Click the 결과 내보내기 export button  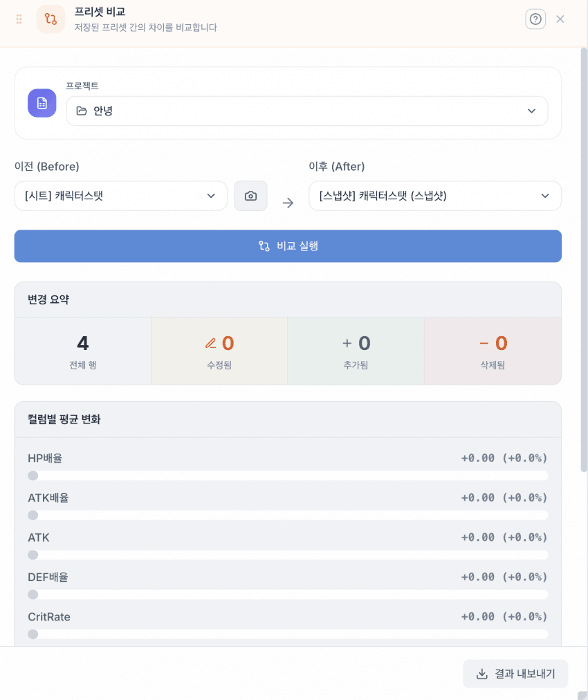point(515,674)
